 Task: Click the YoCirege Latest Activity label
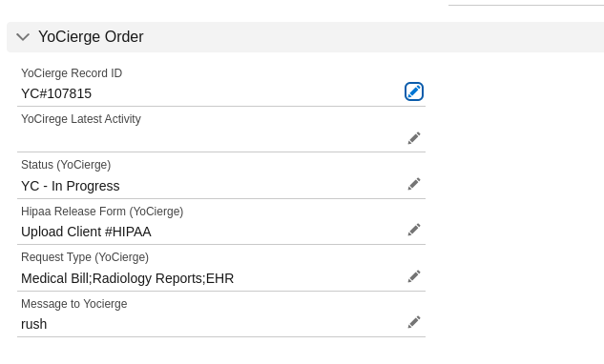click(x=81, y=119)
